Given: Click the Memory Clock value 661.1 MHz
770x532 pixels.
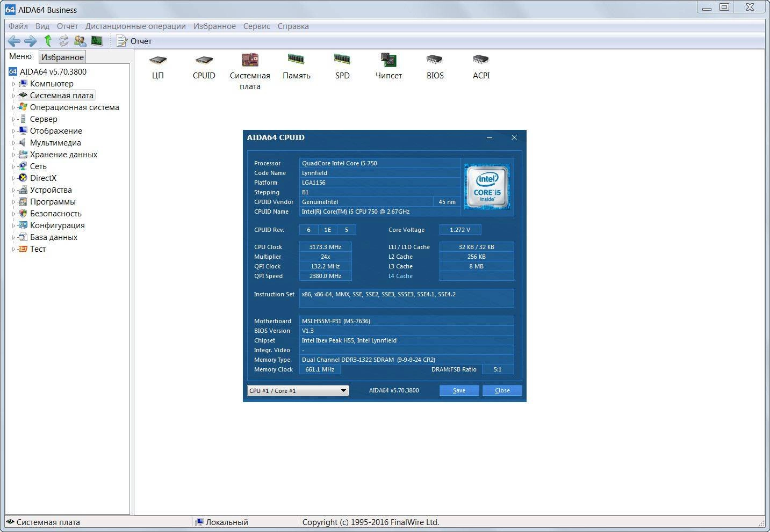Looking at the screenshot, I should [x=320, y=369].
